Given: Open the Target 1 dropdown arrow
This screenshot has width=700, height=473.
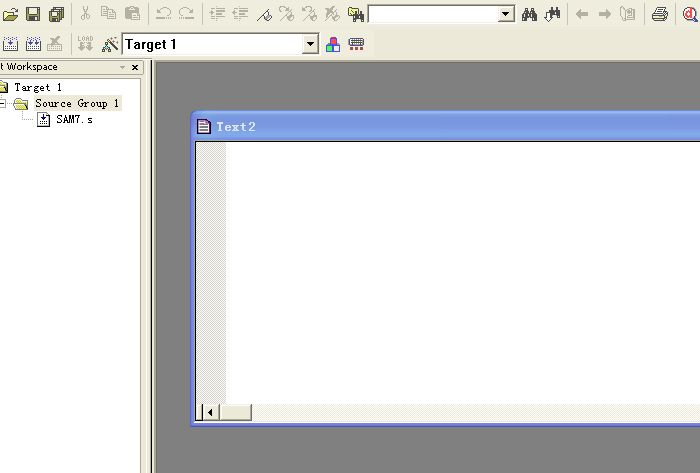Looking at the screenshot, I should [x=310, y=44].
